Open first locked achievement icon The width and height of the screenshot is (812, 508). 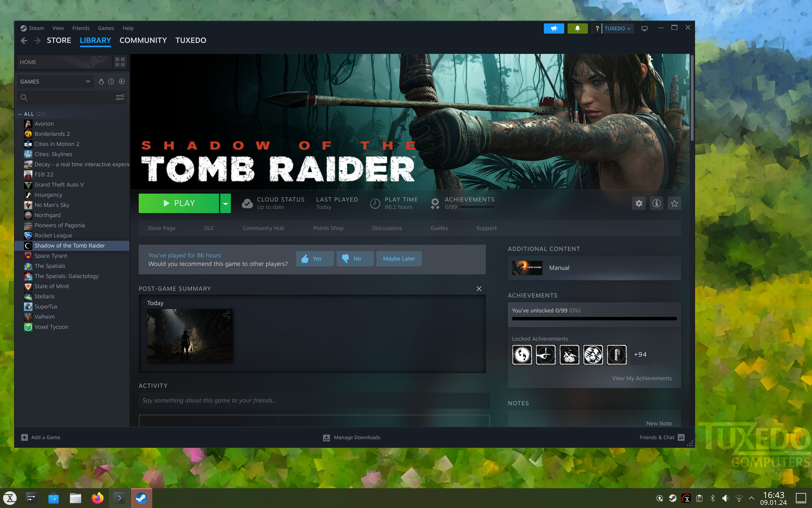pos(522,355)
